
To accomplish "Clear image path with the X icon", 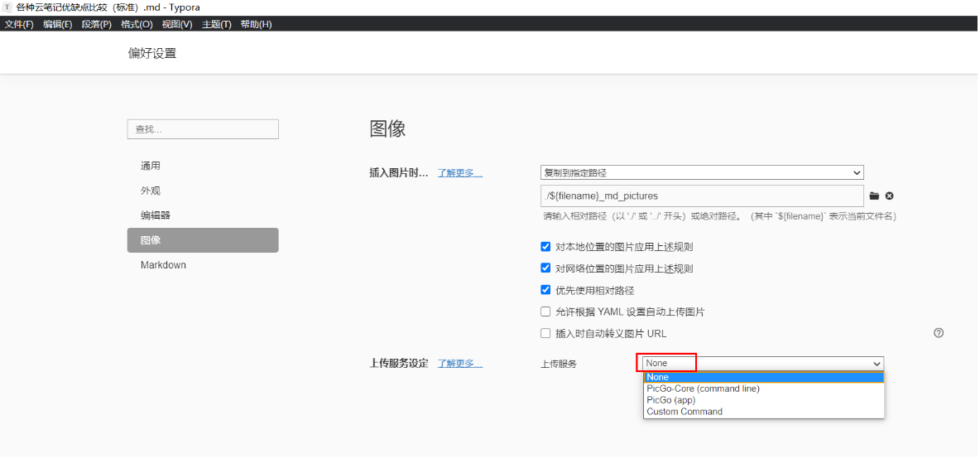I will (x=890, y=196).
